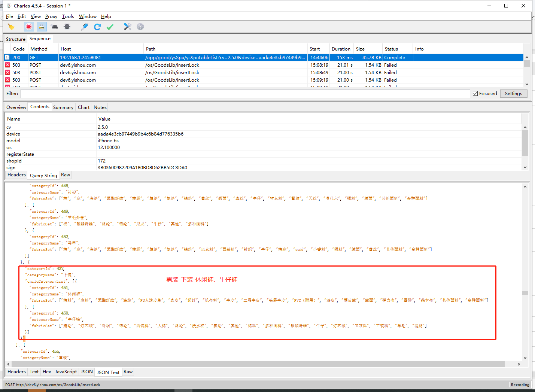Click query parameters scrollbar down arrow
This screenshot has width=535, height=392.
point(525,167)
